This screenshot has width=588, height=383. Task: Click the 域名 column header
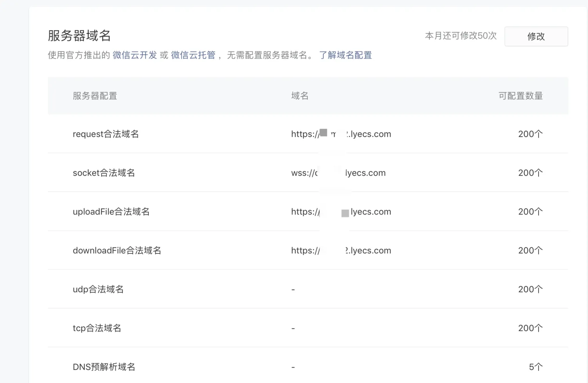(x=299, y=96)
